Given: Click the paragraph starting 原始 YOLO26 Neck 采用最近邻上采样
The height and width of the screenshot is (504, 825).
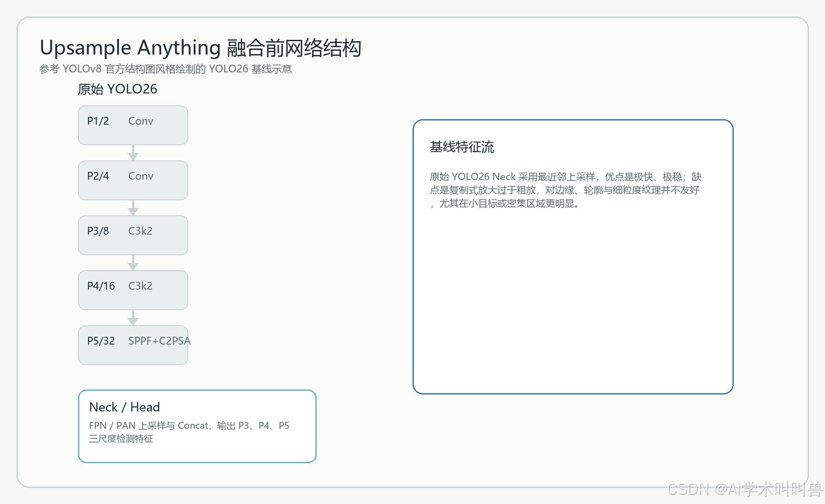Looking at the screenshot, I should 566,190.
